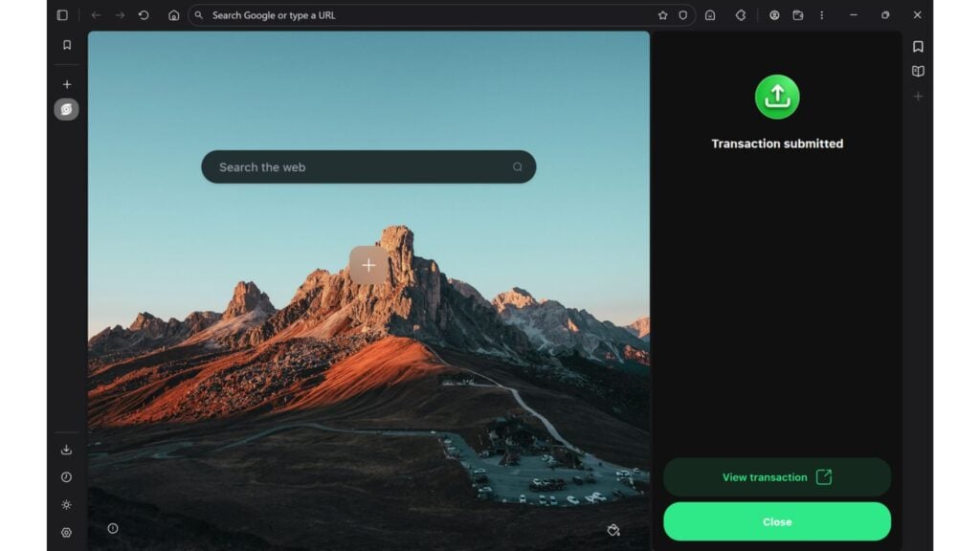Open Downloads in the sidebar
Image resolution: width=980 pixels, height=551 pixels.
66,450
